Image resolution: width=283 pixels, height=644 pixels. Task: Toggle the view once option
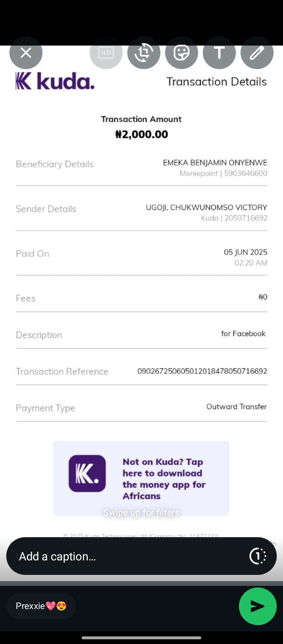tap(258, 556)
